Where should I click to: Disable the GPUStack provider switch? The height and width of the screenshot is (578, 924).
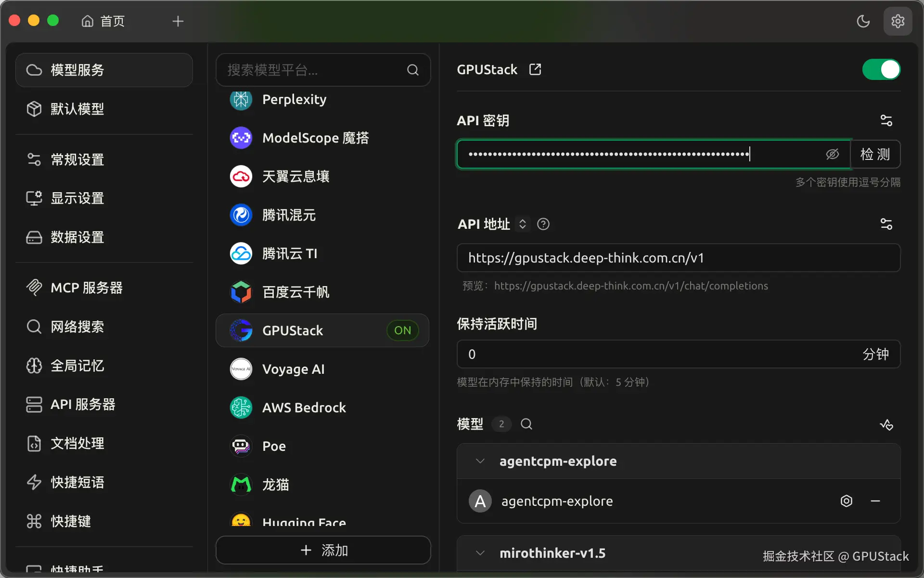tap(881, 69)
